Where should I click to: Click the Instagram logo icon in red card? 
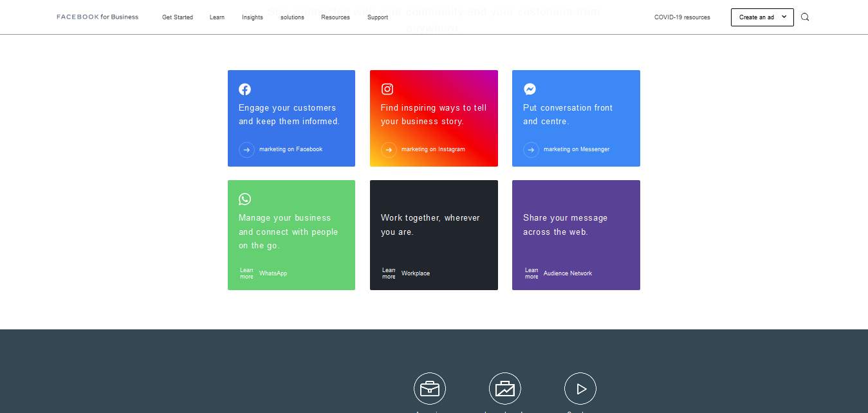[387, 89]
